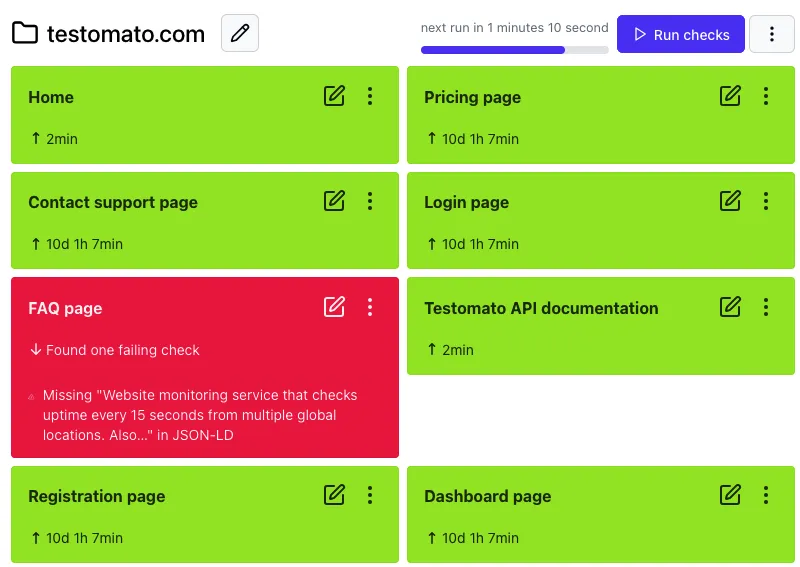800x567 pixels.
Task: Edit the Dashboard page check
Action: (730, 495)
